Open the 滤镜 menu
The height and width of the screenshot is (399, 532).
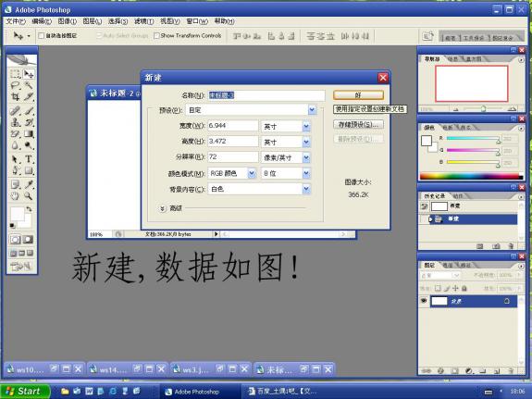pyautogui.click(x=143, y=21)
